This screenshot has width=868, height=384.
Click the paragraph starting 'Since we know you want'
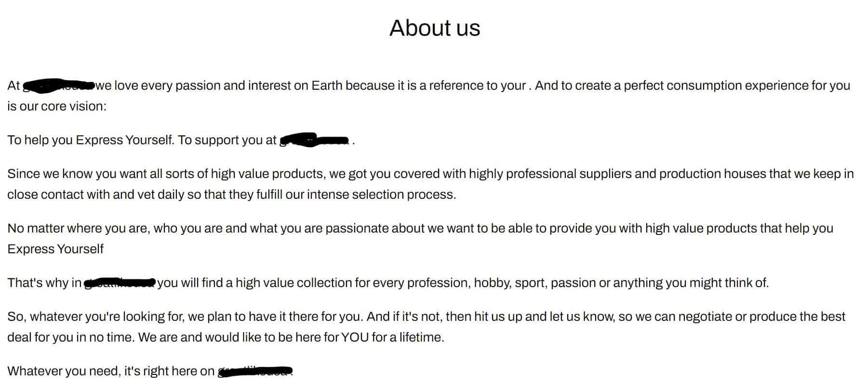coord(430,184)
